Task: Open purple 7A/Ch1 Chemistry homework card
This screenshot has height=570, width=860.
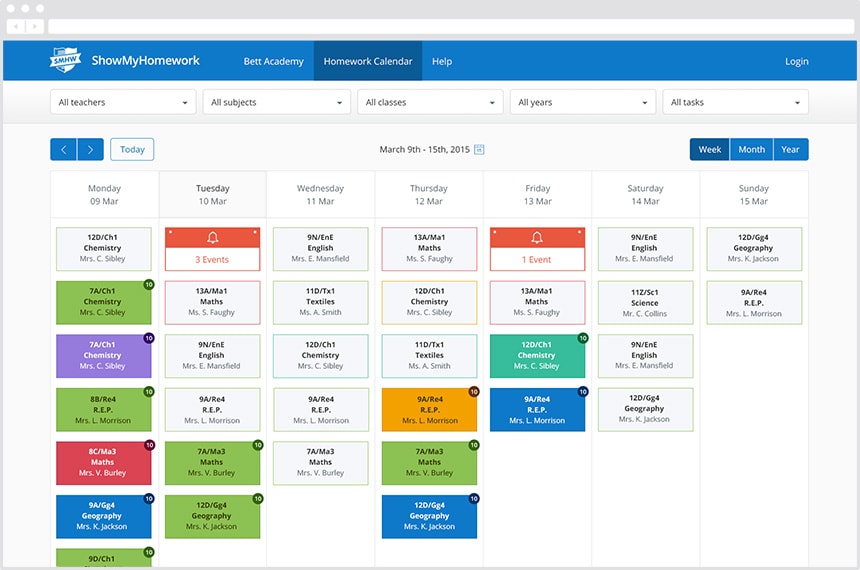Action: 104,355
